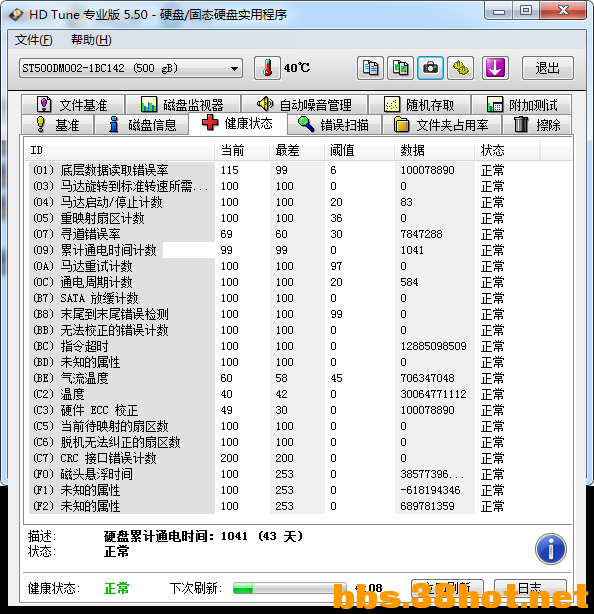Click the HD Tune title bar app icon
Viewport: 594px width, 614px height.
coord(16,15)
